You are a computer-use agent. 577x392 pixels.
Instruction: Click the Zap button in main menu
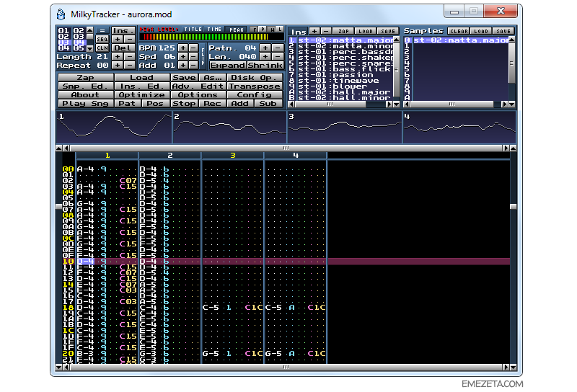pos(85,78)
